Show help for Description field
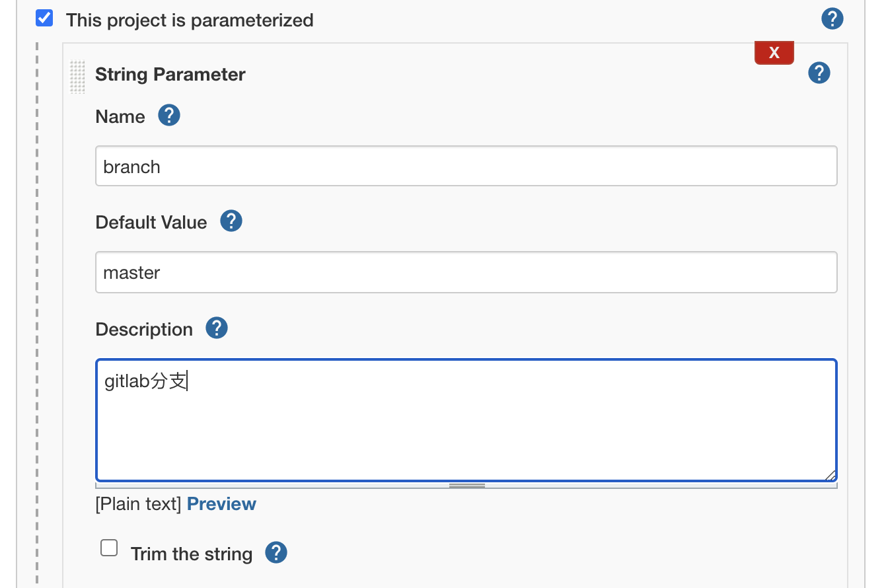Image resolution: width=888 pixels, height=588 pixels. [x=217, y=328]
